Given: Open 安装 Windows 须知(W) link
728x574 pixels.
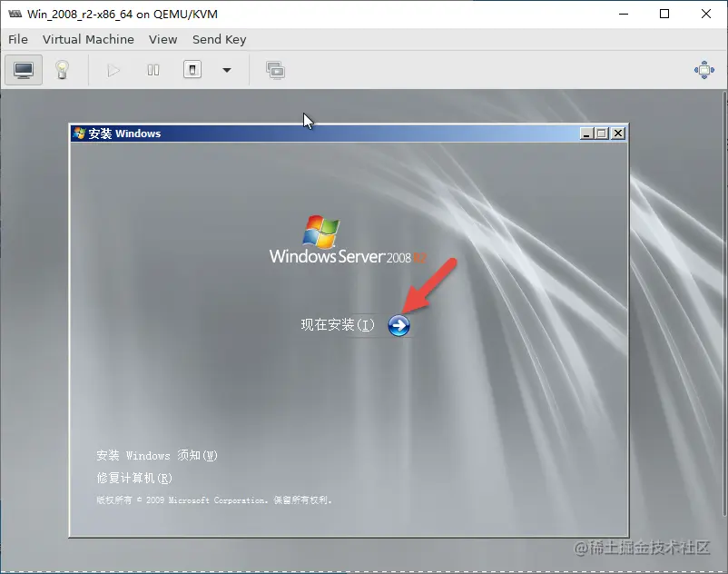Looking at the screenshot, I should (157, 455).
